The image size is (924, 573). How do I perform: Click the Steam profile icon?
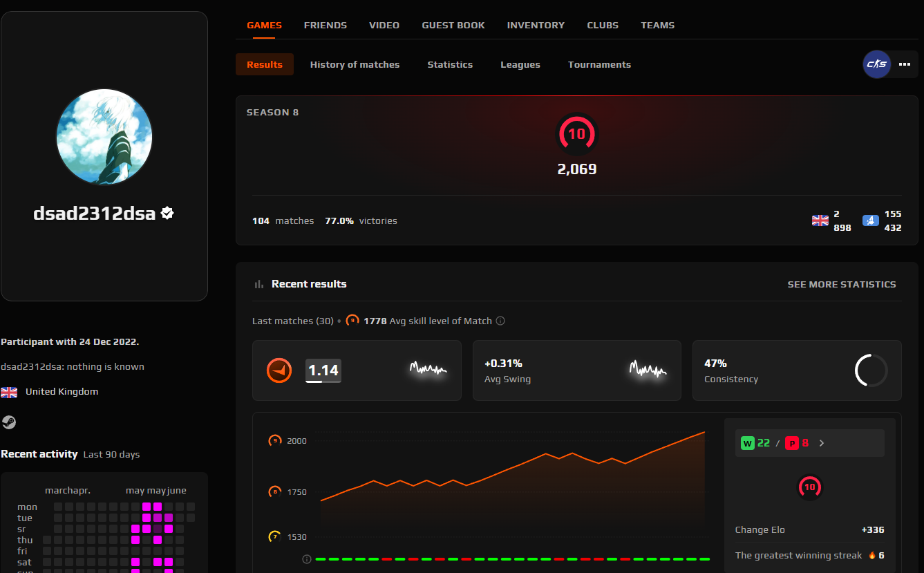point(9,422)
